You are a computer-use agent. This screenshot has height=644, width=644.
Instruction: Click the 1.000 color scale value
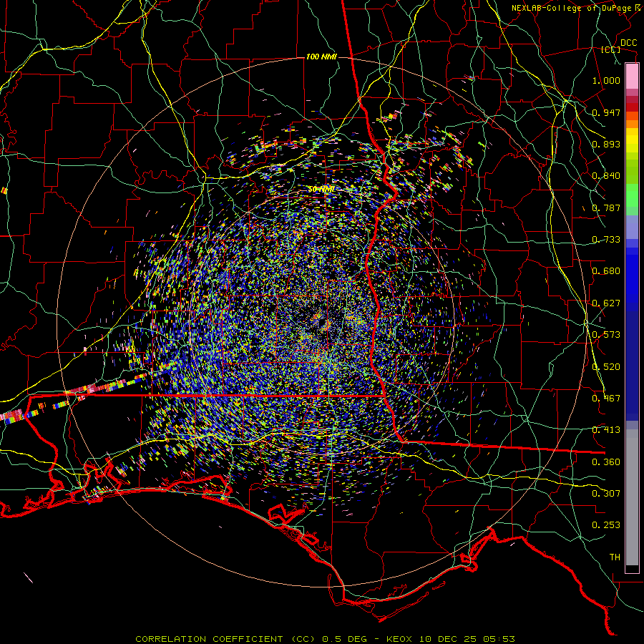[606, 80]
